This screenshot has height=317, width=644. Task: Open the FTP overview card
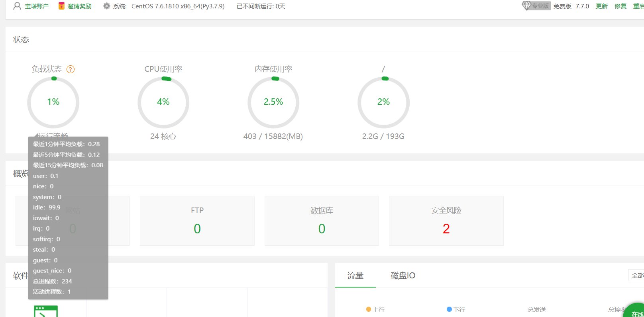click(197, 221)
